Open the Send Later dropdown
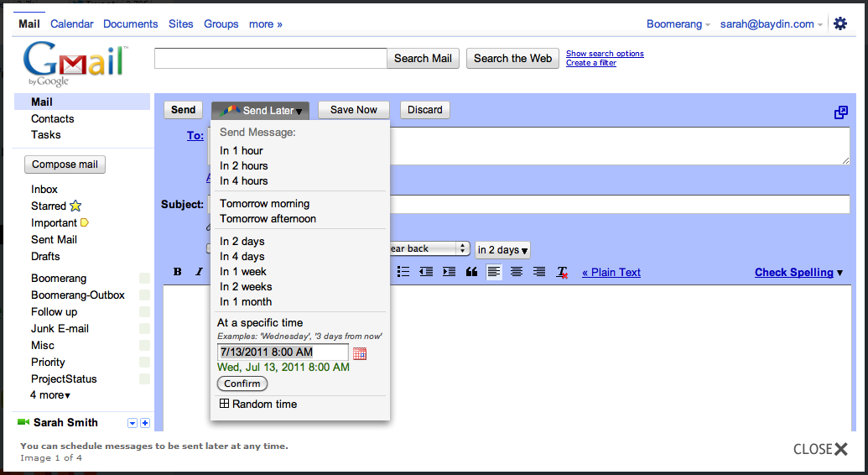Screen dimensions: 868x475 (260, 110)
